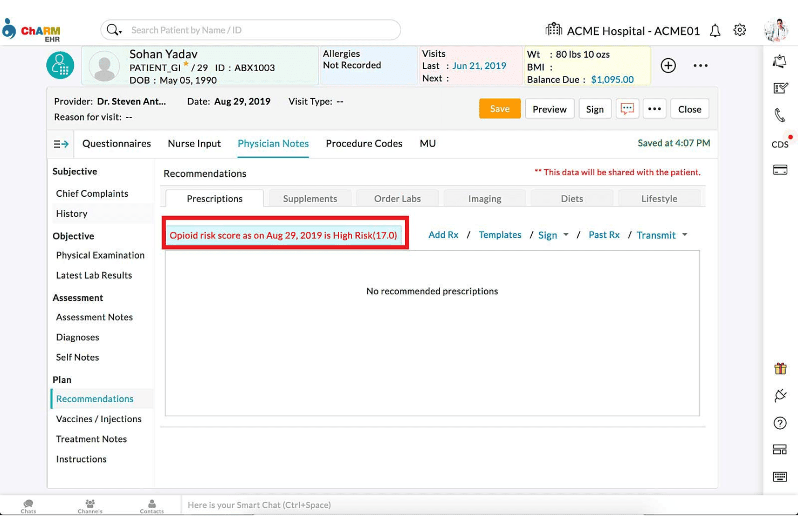
Task: Click the credit card icon in the right sidebar
Action: [780, 170]
